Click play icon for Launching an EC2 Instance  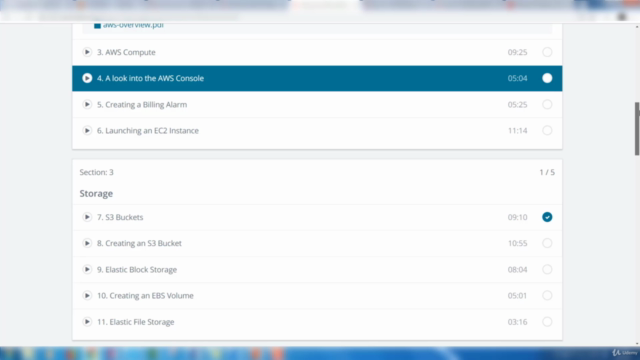87,130
